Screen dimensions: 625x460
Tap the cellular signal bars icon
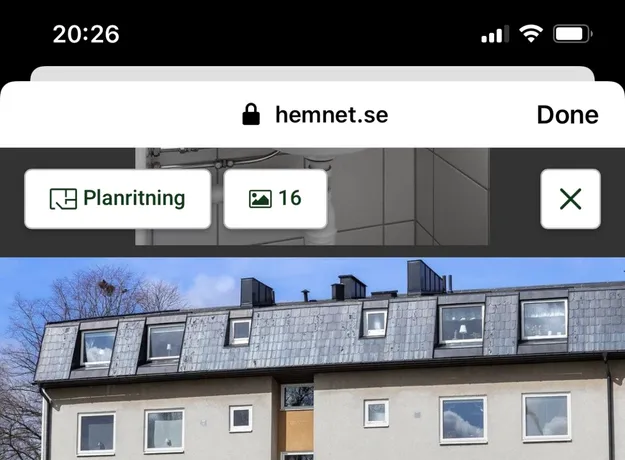495,34
